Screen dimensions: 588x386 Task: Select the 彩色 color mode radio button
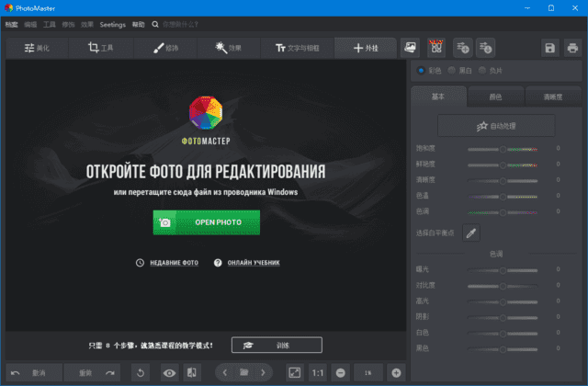(x=421, y=71)
